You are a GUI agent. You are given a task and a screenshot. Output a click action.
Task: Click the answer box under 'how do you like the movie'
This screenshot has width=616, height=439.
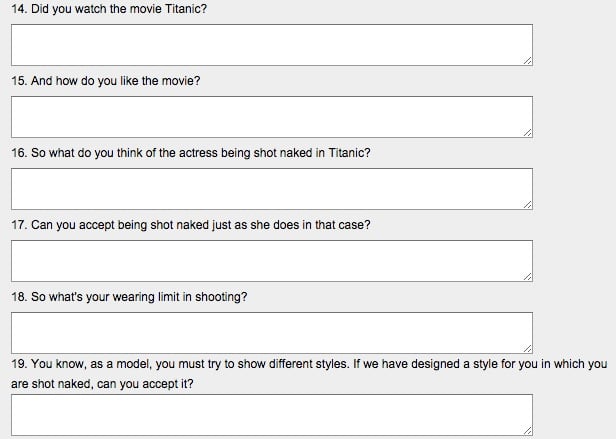[x=272, y=117]
